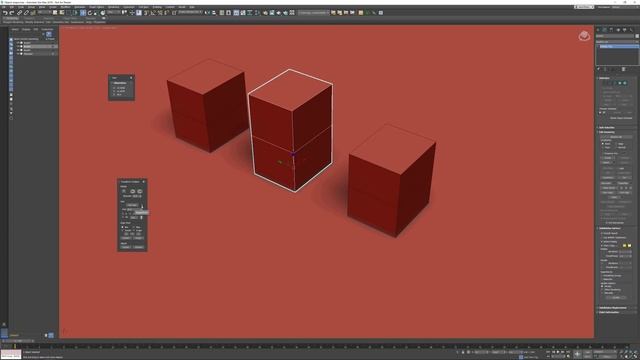Open the selection filter dropdown

tap(44, 13)
